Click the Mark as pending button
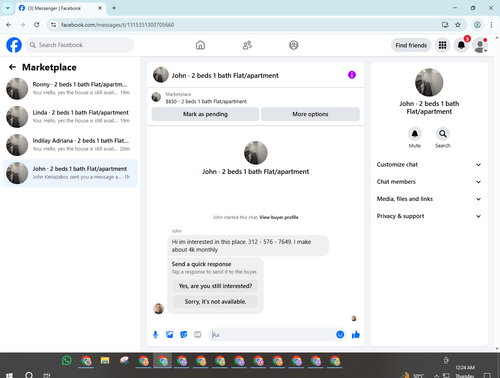 pyautogui.click(x=205, y=114)
